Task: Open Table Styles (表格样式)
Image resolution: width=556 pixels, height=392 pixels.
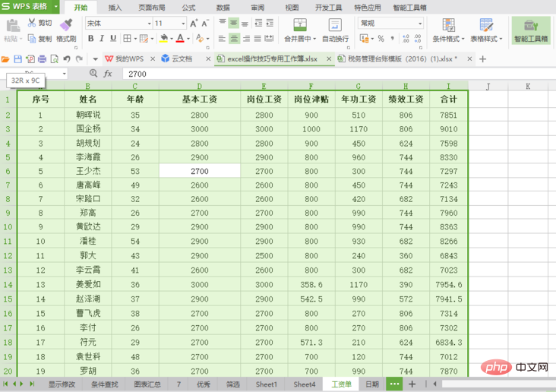Action: pos(486,30)
